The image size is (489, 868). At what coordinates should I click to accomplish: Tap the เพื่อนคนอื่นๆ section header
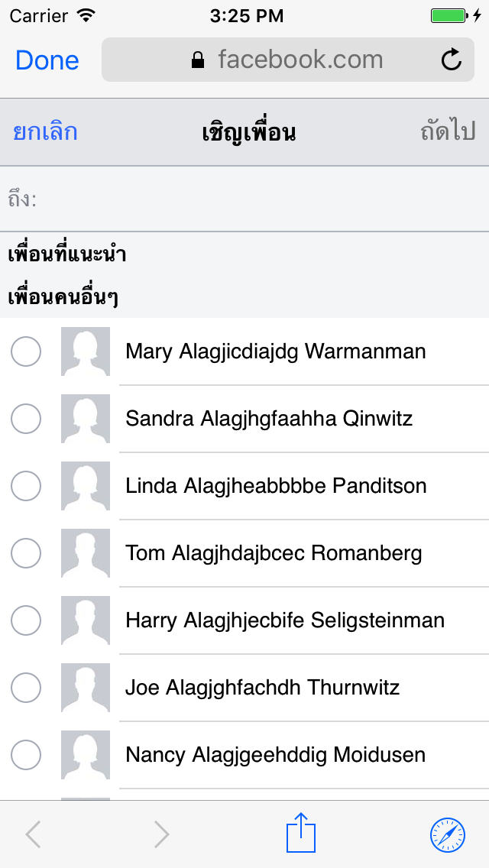pyautogui.click(x=63, y=298)
